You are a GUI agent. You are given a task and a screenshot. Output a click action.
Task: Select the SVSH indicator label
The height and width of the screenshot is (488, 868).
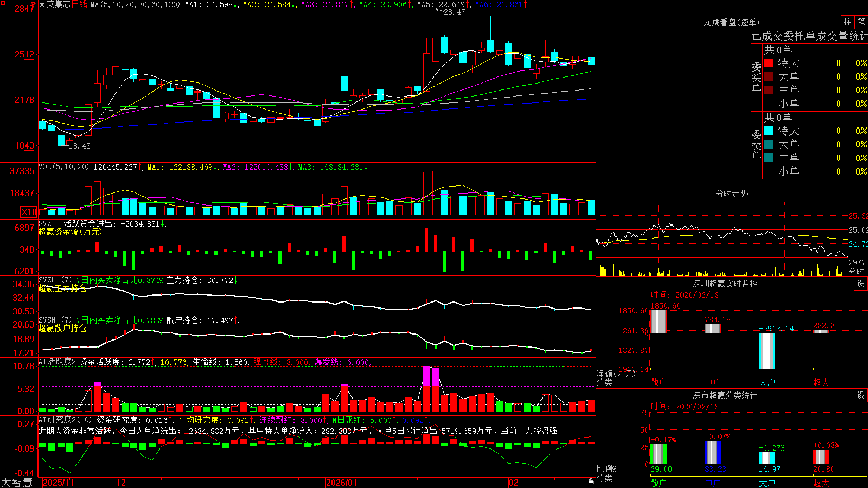tap(47, 320)
